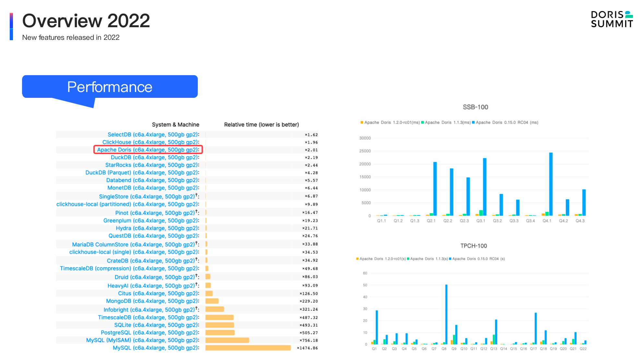This screenshot has width=644, height=357.
Task: Click the SSB-100 chart title
Action: pos(475,107)
